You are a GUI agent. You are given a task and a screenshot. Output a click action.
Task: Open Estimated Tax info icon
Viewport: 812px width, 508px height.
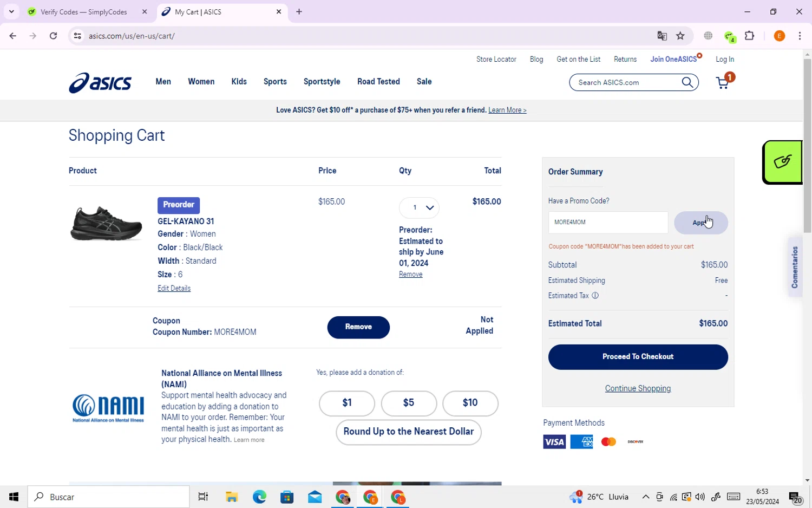[595, 296]
